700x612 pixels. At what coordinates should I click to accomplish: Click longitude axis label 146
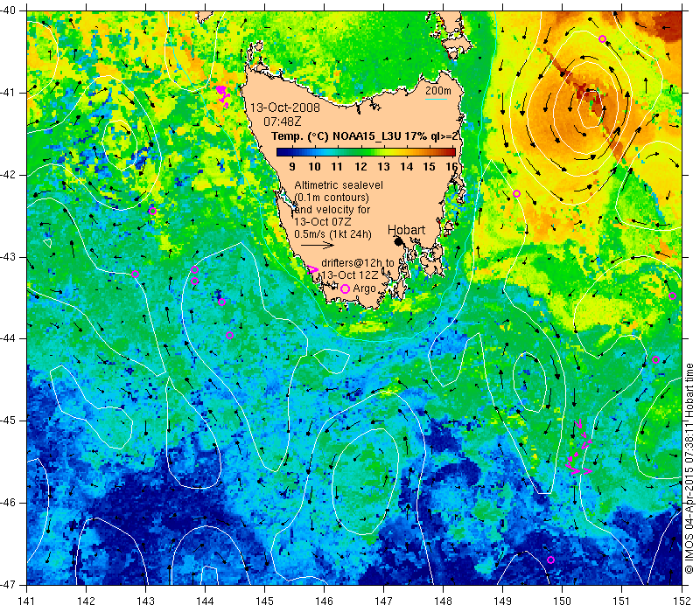coord(324,601)
